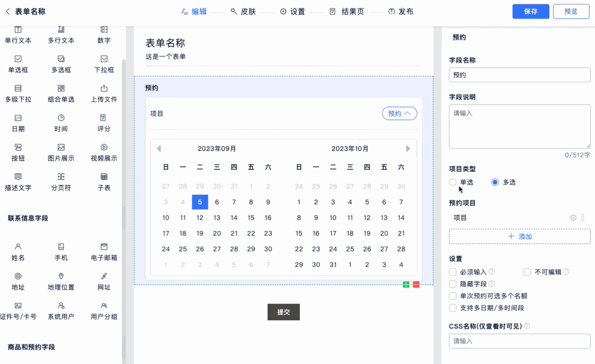
Task: Go to next month in calendar
Action: tap(408, 149)
